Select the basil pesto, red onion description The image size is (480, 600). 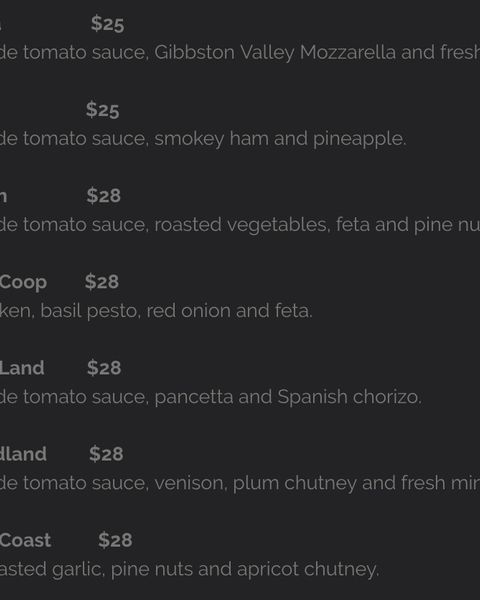click(156, 311)
